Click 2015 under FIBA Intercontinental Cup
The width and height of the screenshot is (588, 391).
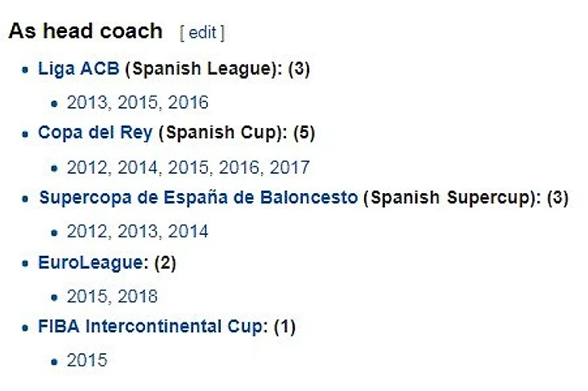pos(87,360)
